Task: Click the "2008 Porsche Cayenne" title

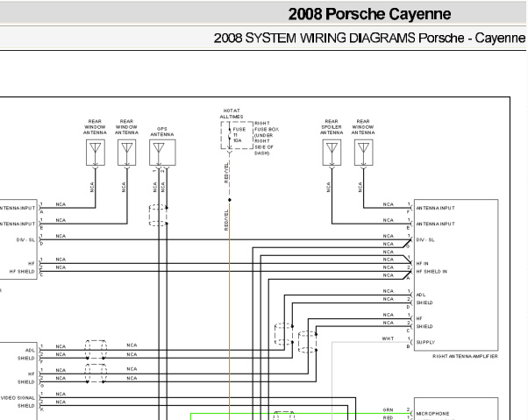Action: (369, 14)
